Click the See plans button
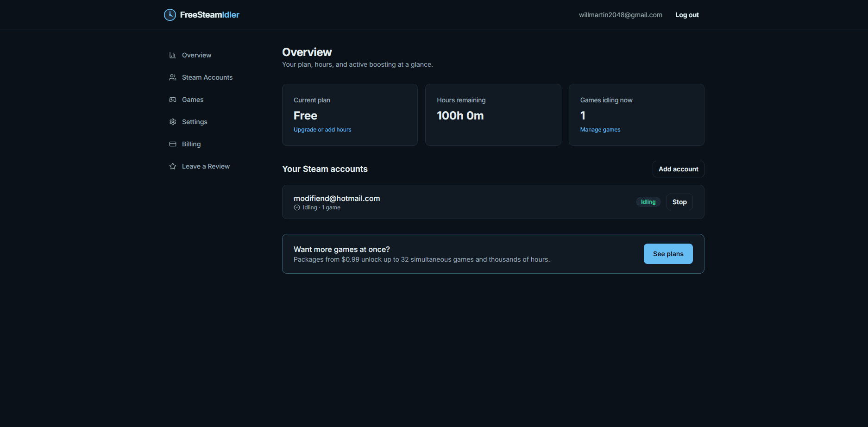868x427 pixels. 668,254
